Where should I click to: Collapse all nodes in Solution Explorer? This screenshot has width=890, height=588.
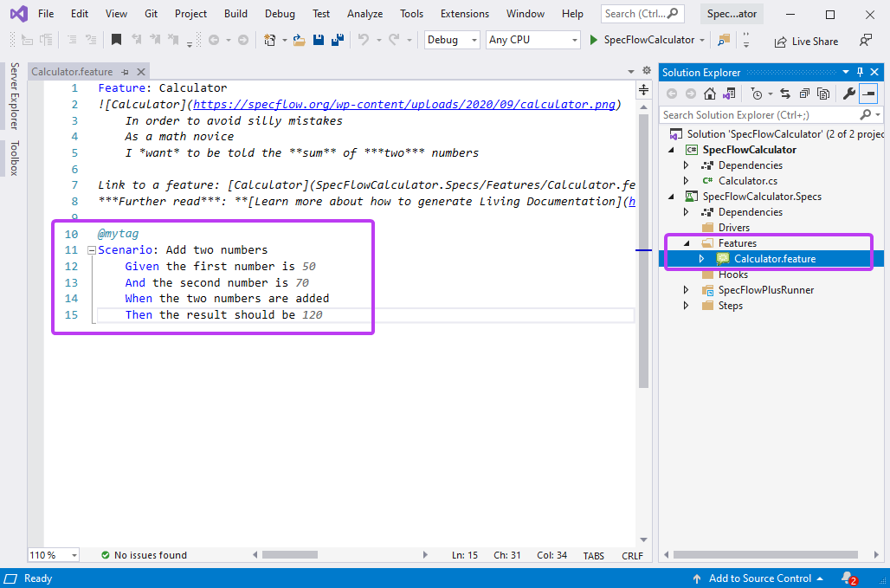pos(804,94)
